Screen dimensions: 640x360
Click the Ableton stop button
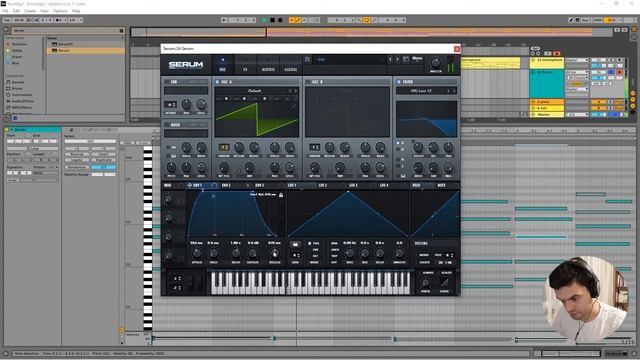click(272, 20)
